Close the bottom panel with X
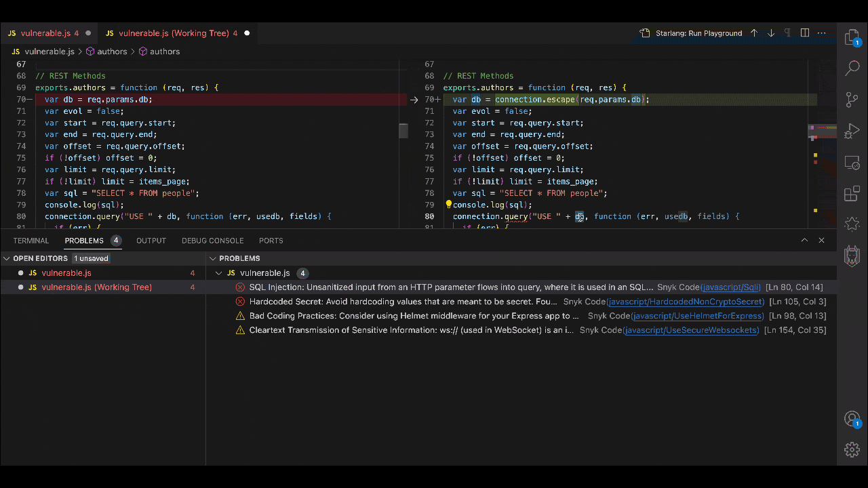The image size is (868, 488). [x=821, y=240]
